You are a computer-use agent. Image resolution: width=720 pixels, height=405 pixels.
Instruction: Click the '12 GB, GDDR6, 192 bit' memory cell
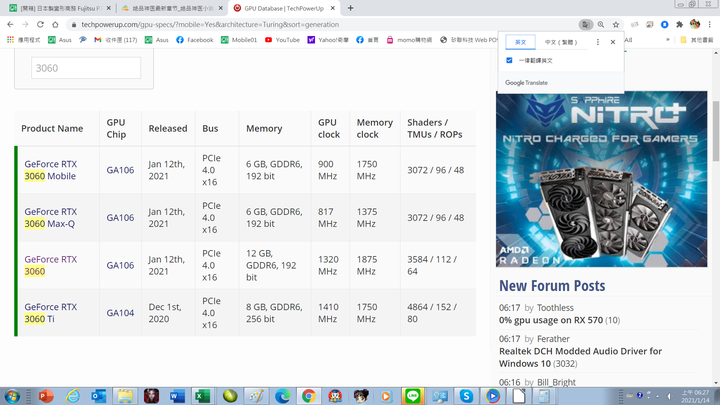pos(274,265)
